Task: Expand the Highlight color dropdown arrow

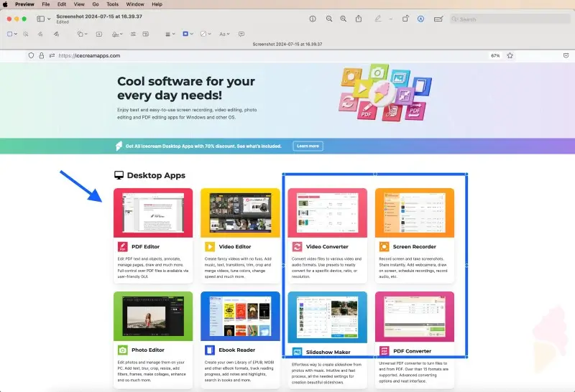Action: (x=391, y=19)
